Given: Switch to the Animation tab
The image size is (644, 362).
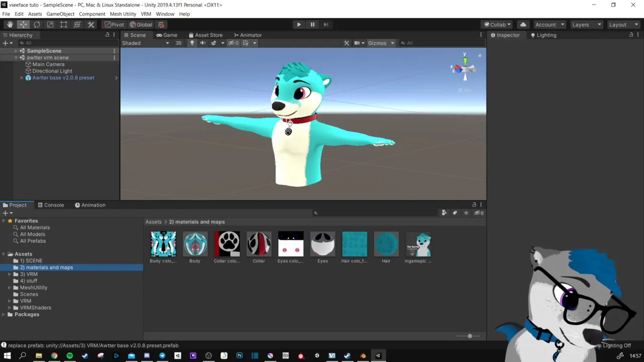Looking at the screenshot, I should tap(90, 205).
